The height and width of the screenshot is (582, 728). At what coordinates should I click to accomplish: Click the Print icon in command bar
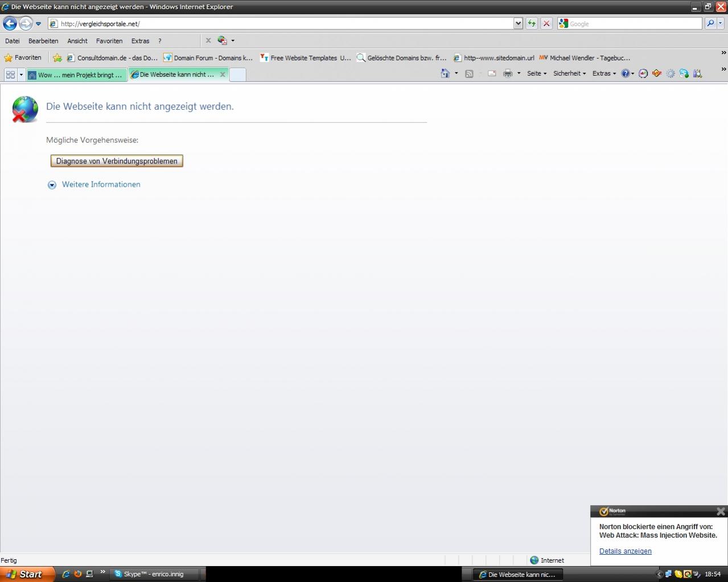508,73
